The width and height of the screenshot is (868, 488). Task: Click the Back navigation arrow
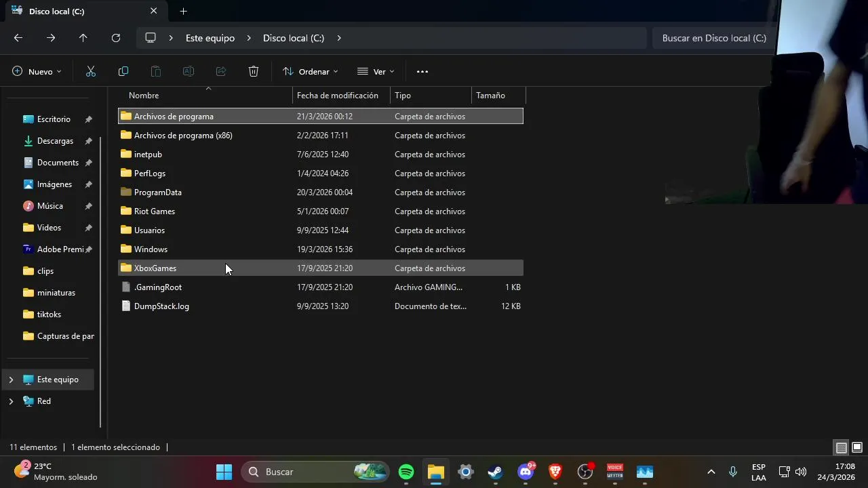(18, 38)
